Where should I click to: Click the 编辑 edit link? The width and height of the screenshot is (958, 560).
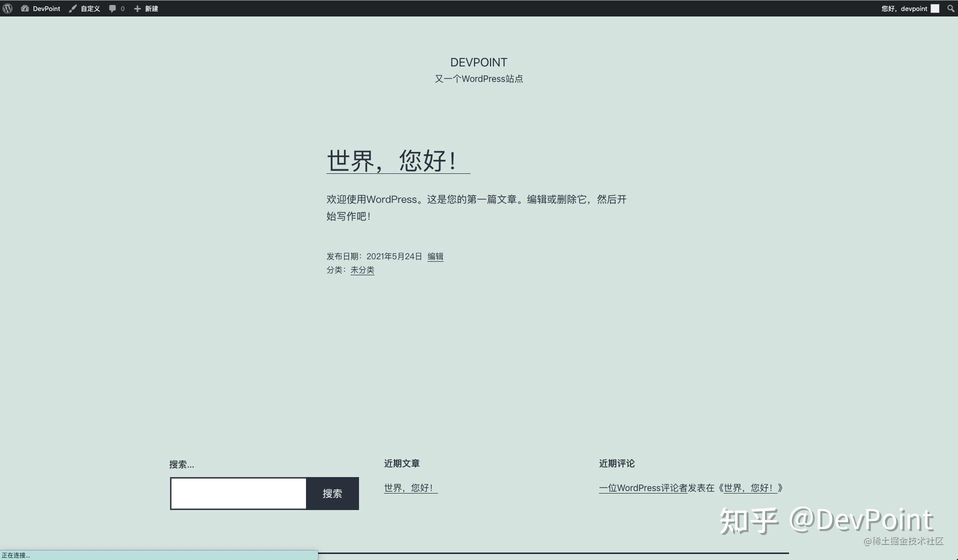(x=434, y=256)
